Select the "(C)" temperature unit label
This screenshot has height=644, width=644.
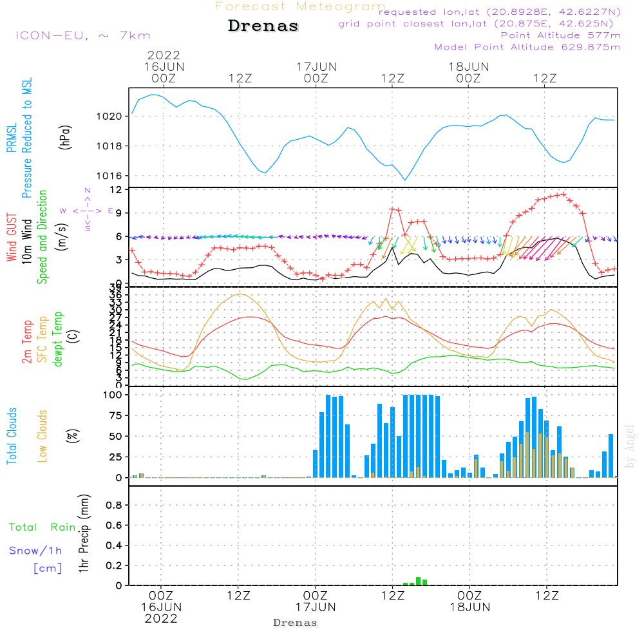tap(73, 336)
